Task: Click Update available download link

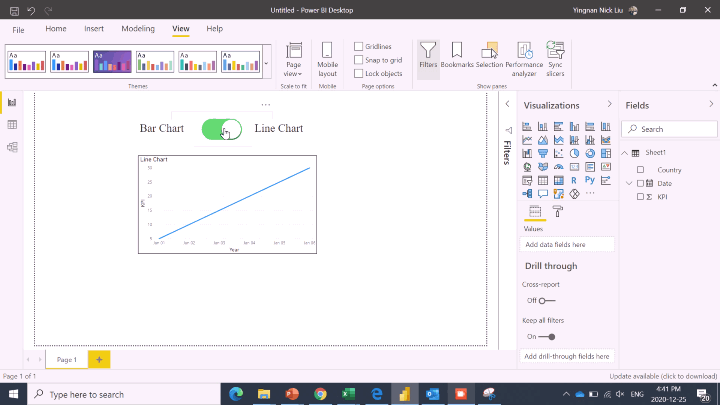Action: tap(663, 376)
